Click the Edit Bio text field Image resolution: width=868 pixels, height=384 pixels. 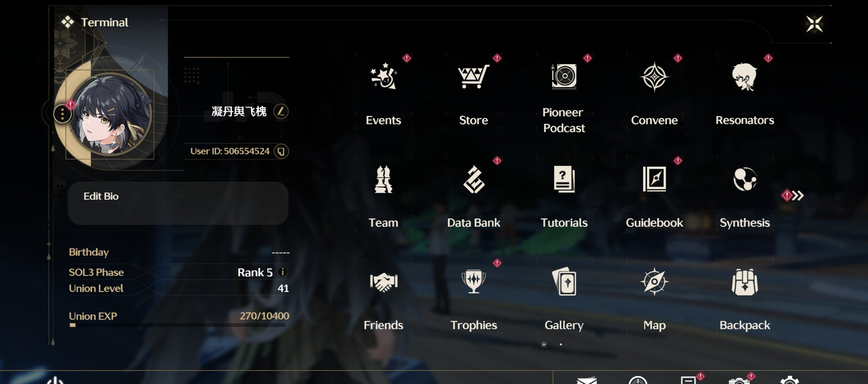[178, 203]
